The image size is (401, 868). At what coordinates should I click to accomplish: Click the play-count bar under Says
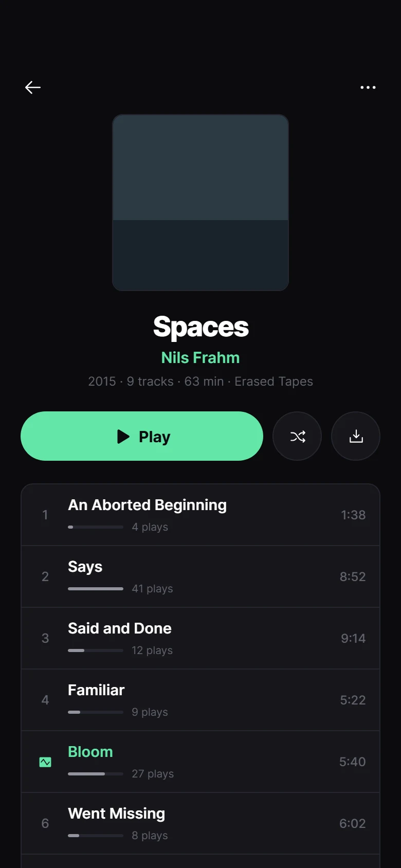coord(96,589)
